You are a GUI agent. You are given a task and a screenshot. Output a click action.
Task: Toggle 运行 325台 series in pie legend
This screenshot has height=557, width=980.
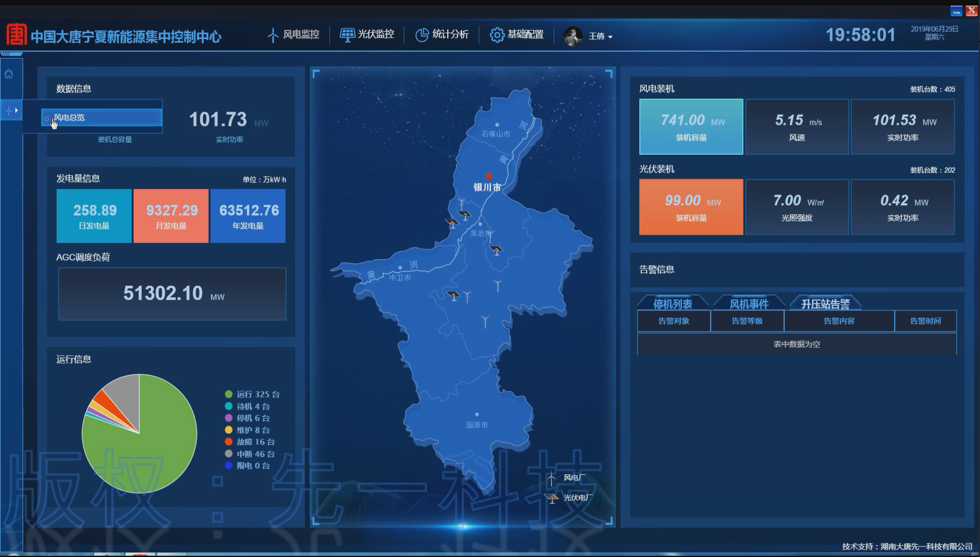252,394
